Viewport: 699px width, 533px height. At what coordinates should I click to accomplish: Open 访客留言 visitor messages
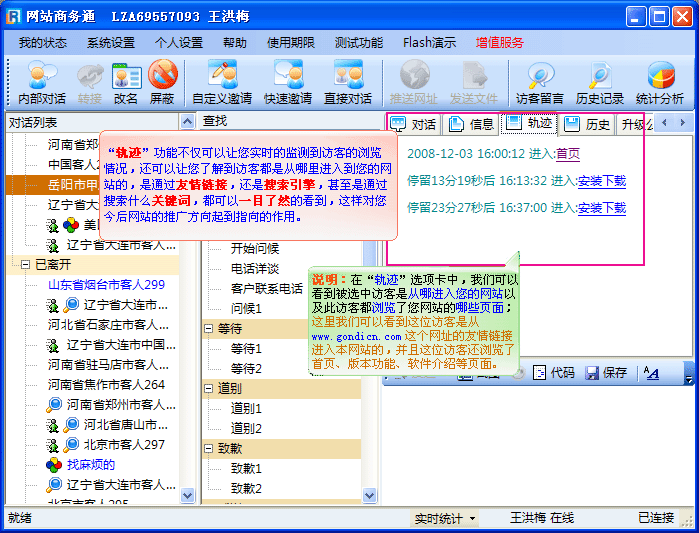point(541,82)
